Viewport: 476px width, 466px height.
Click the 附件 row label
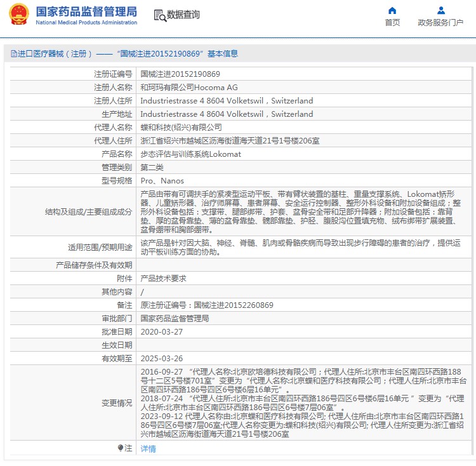(x=124, y=278)
